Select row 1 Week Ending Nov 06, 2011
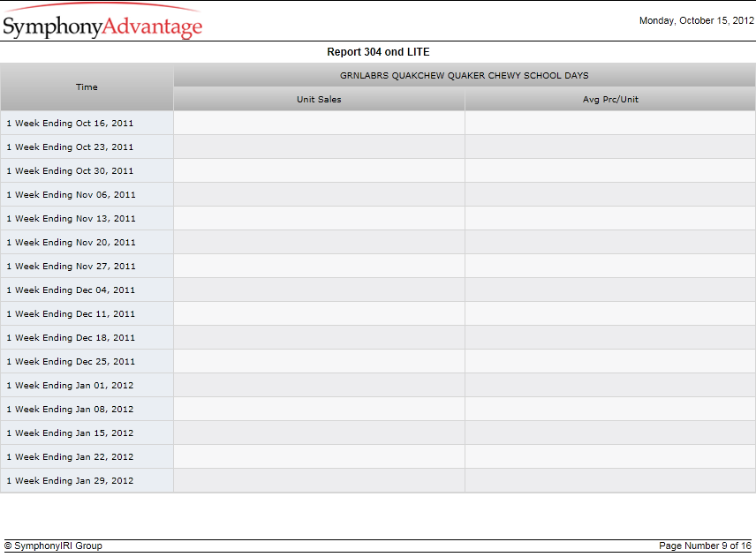756x557 pixels. pyautogui.click(x=377, y=195)
